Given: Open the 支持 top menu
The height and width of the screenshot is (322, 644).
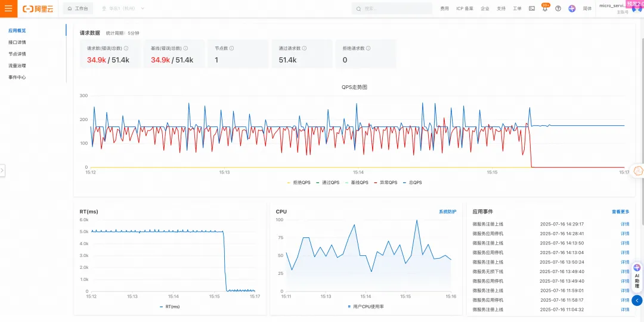Looking at the screenshot, I should pyautogui.click(x=501, y=8).
